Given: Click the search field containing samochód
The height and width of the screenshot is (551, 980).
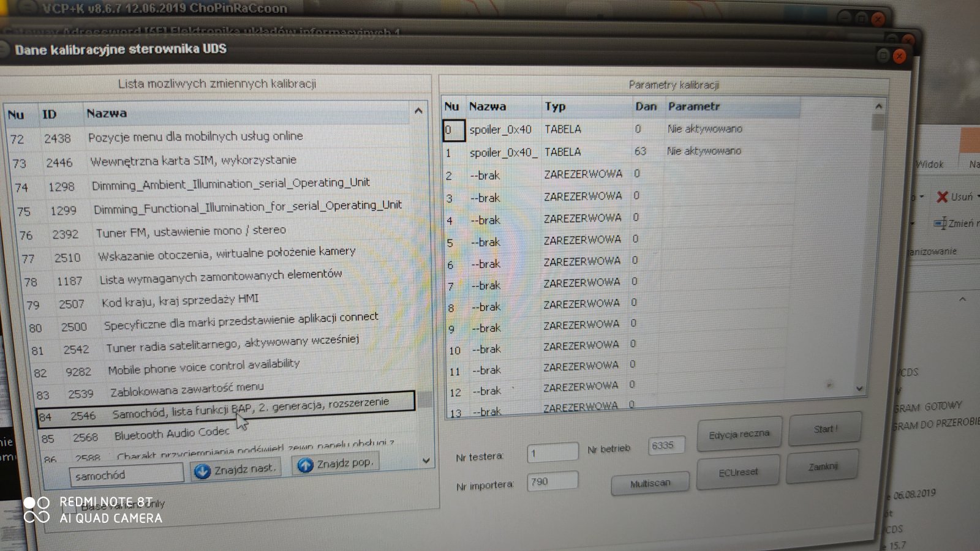Looking at the screenshot, I should (126, 475).
